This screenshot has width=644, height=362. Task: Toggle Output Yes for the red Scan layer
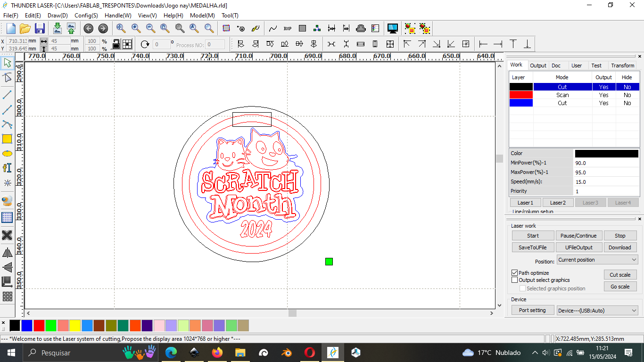coord(604,95)
